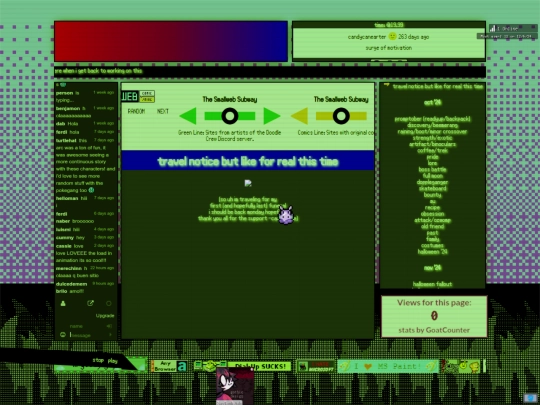Click the NEXT webring link
Viewport: 540px width, 405px height.
(163, 111)
